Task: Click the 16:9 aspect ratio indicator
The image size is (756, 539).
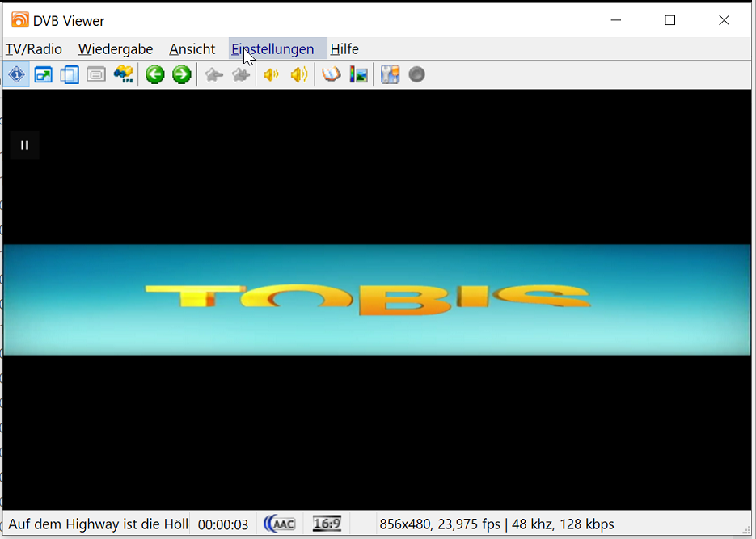Action: click(327, 524)
